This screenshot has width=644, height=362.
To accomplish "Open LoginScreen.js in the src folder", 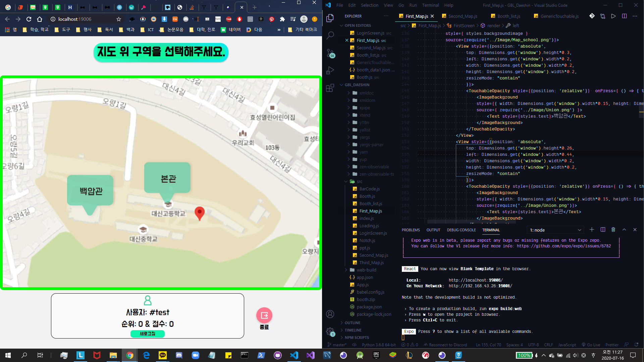I will click(373, 233).
